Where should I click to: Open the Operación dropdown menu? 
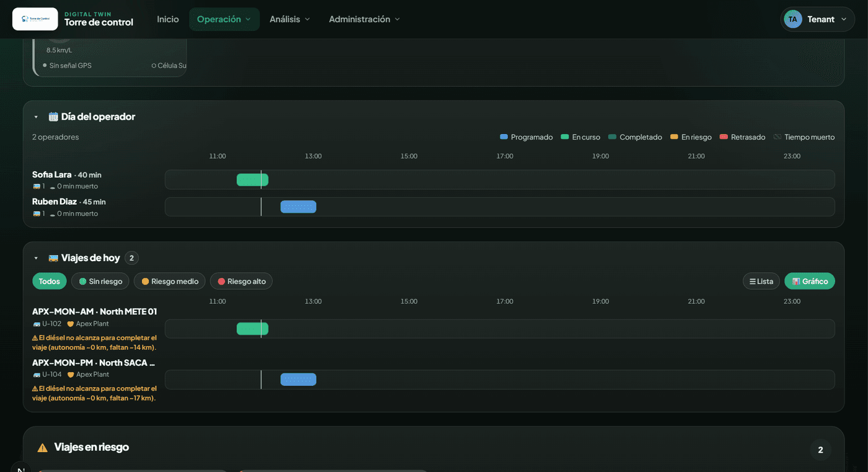point(224,19)
